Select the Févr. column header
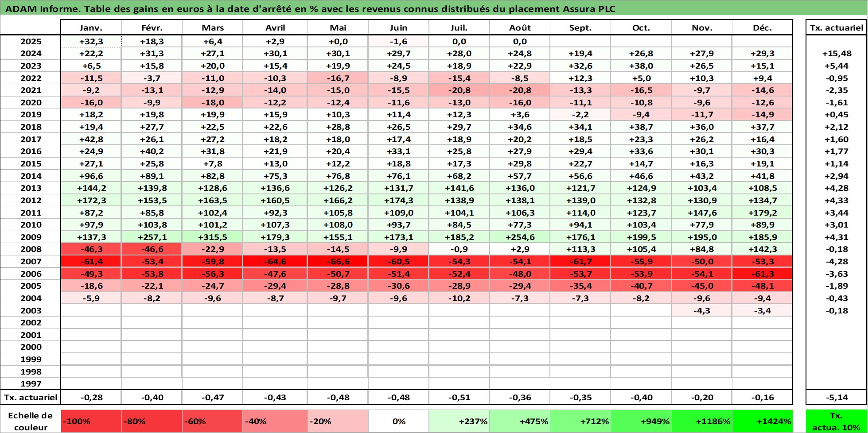Viewport: 868px width, 433px height. point(152,27)
